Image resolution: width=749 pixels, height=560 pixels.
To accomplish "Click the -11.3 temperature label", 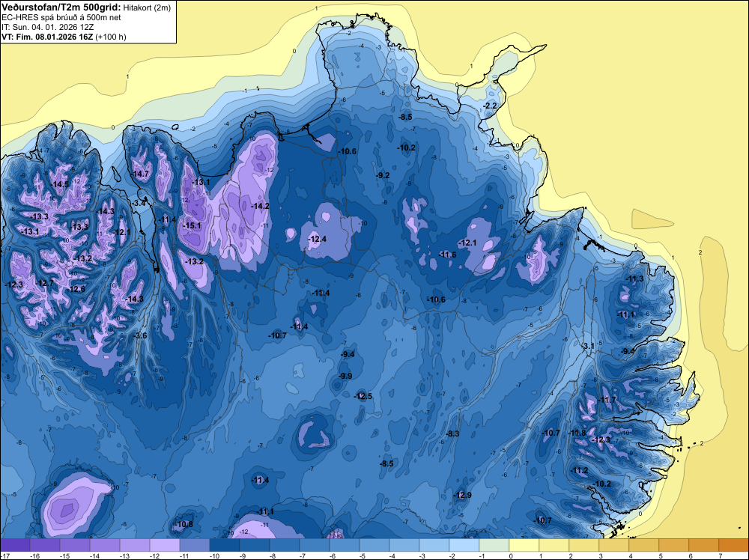I will (635, 279).
